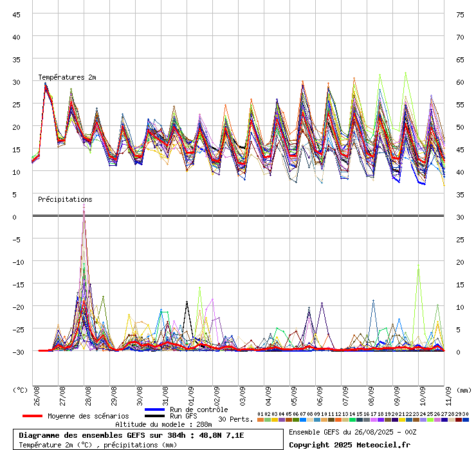Click the 03/09 date label
The height and width of the screenshot is (450, 476).
(x=243, y=396)
